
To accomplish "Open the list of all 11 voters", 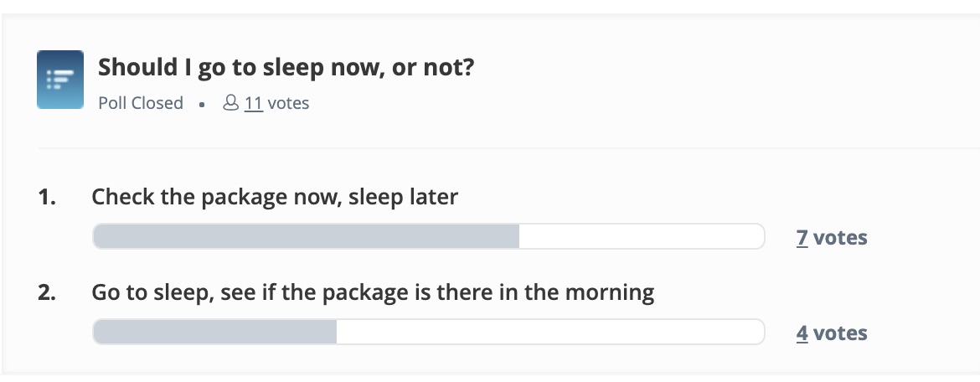I will point(253,102).
